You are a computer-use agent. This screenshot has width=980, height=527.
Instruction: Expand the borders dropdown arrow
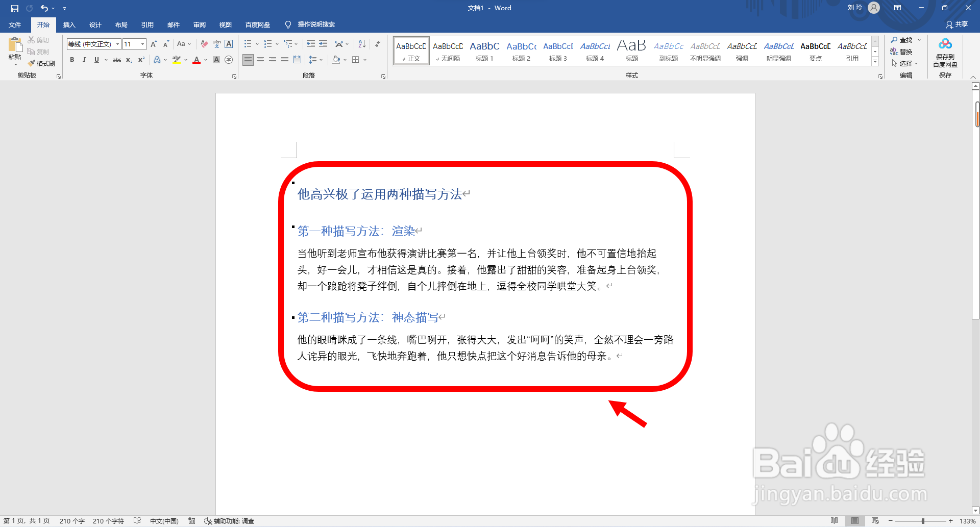365,60
